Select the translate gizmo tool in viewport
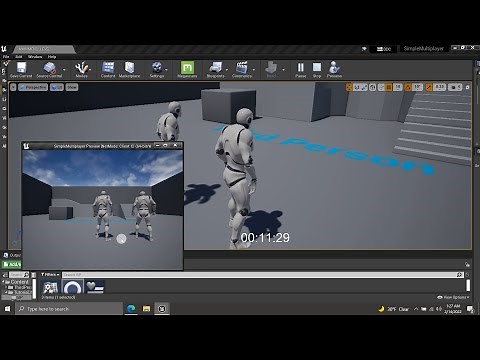Viewport: 480px width, 360px height. click(349, 87)
